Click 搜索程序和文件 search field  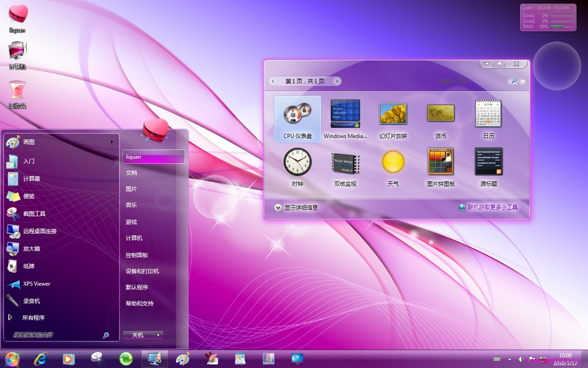coord(54,335)
